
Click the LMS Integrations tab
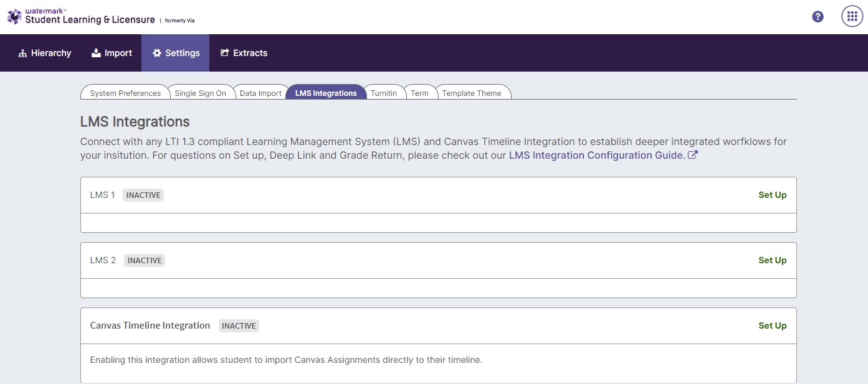tap(327, 93)
